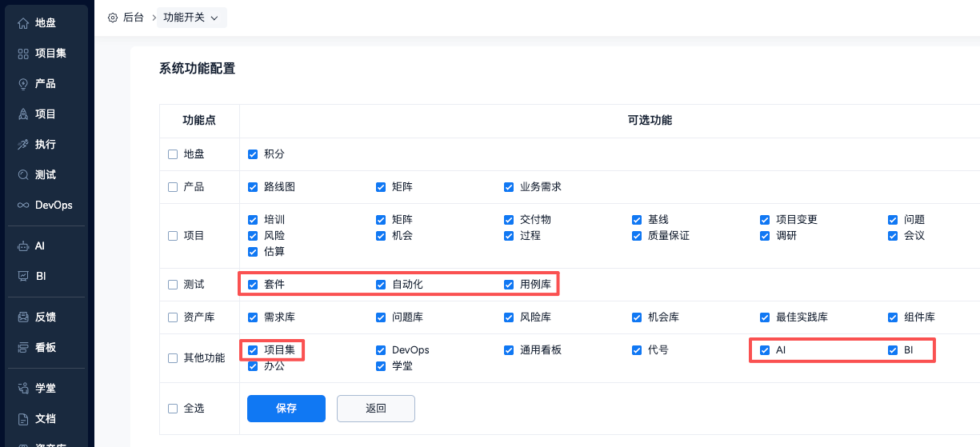The height and width of the screenshot is (447, 980).
Task: Uncheck the 通用看板 option
Action: pos(509,350)
